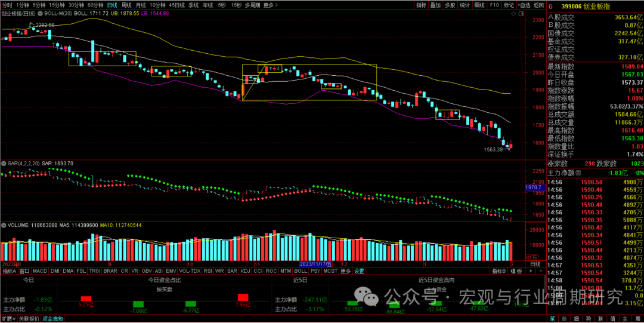Toggle the MACD indicator
This screenshot has width=644, height=323.
40,271
